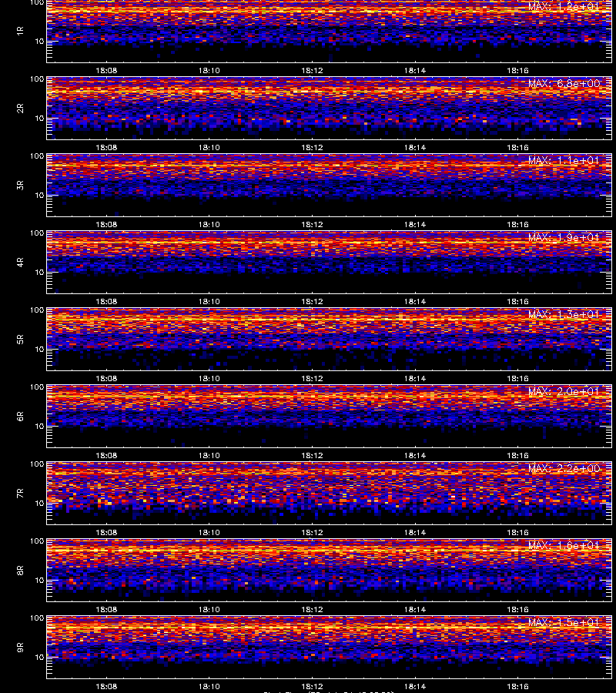The width and height of the screenshot is (616, 693).
Task: Click the 10 y-axis label of panel 1R
Action: coord(39,41)
